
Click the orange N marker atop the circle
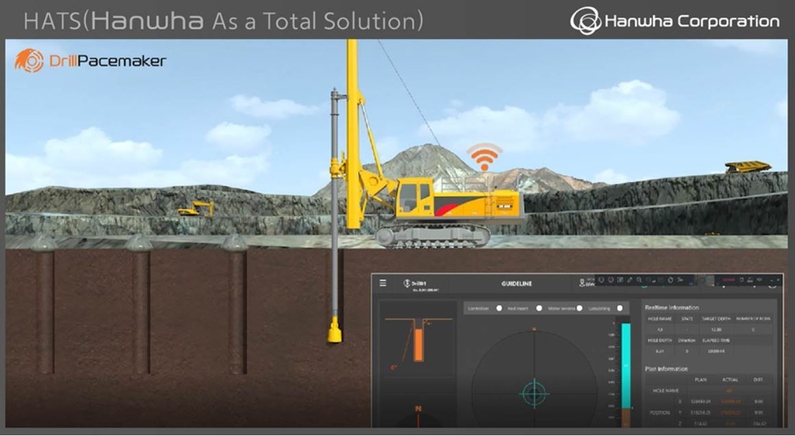pyautogui.click(x=534, y=330)
